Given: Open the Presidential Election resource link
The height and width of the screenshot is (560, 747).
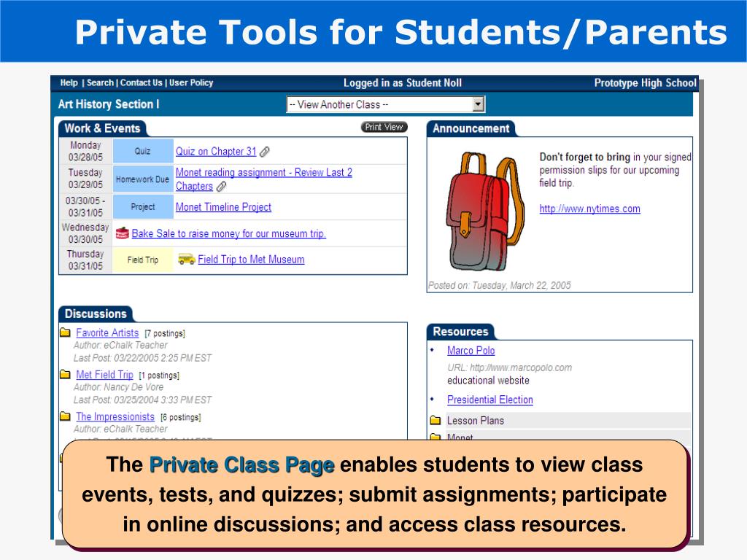Looking at the screenshot, I should pos(489,400).
